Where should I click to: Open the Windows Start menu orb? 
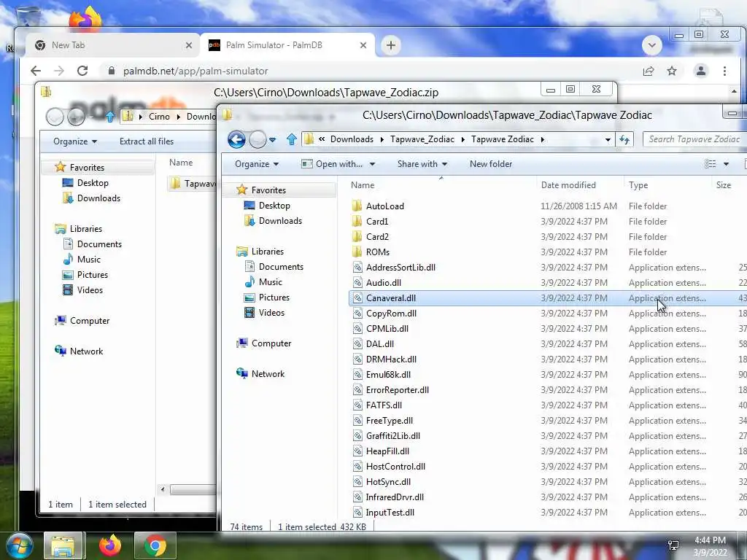tap(20, 545)
